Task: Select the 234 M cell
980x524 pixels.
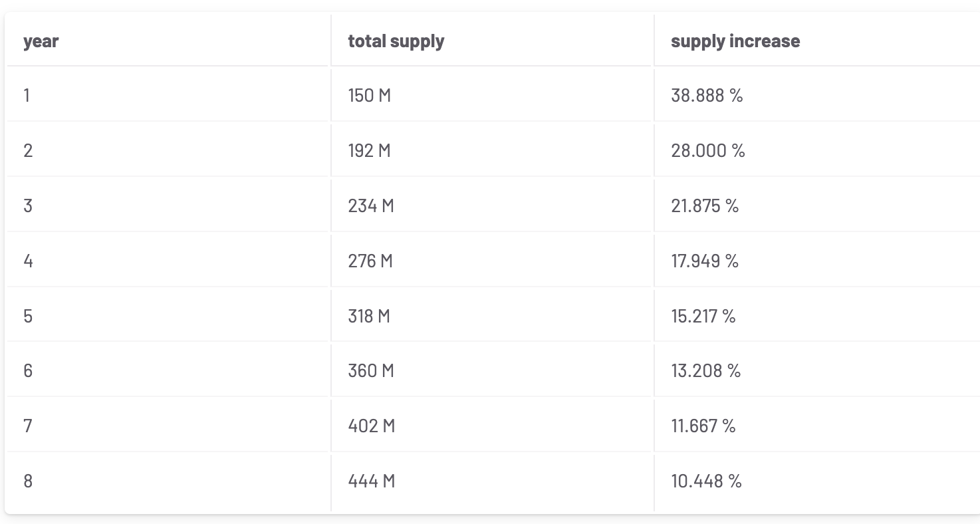Action: (370, 206)
